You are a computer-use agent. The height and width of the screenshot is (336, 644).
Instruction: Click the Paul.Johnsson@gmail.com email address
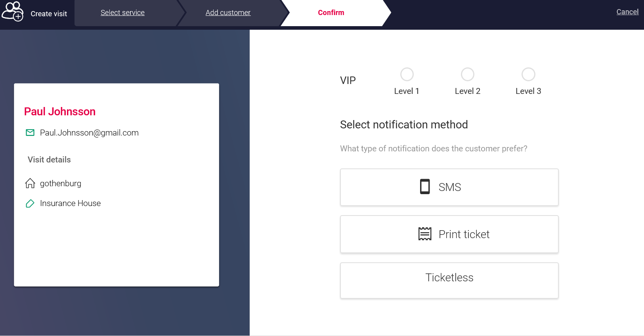(89, 133)
